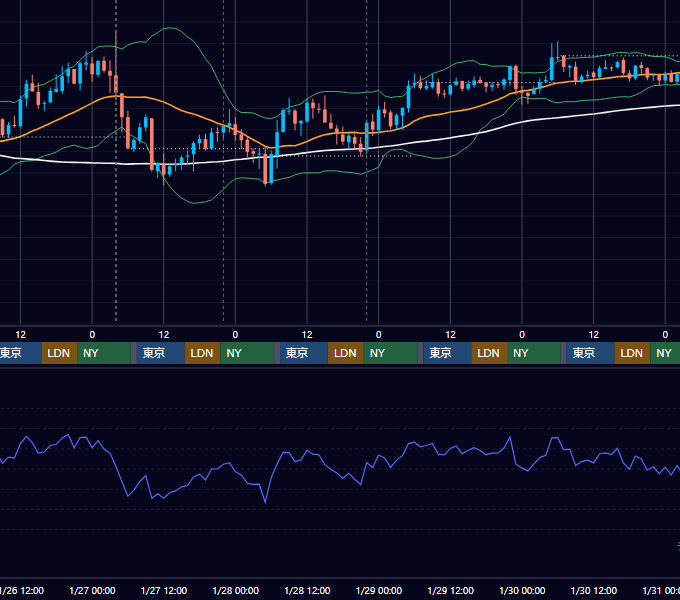This screenshot has width=680, height=600.
Task: Select the 東京 session block on 1/29
Action: tap(447, 353)
